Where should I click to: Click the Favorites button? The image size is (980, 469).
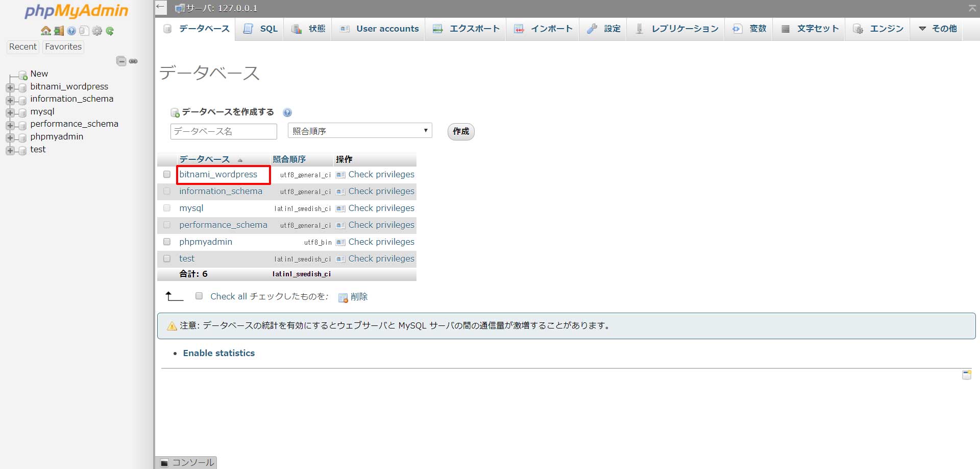(63, 46)
